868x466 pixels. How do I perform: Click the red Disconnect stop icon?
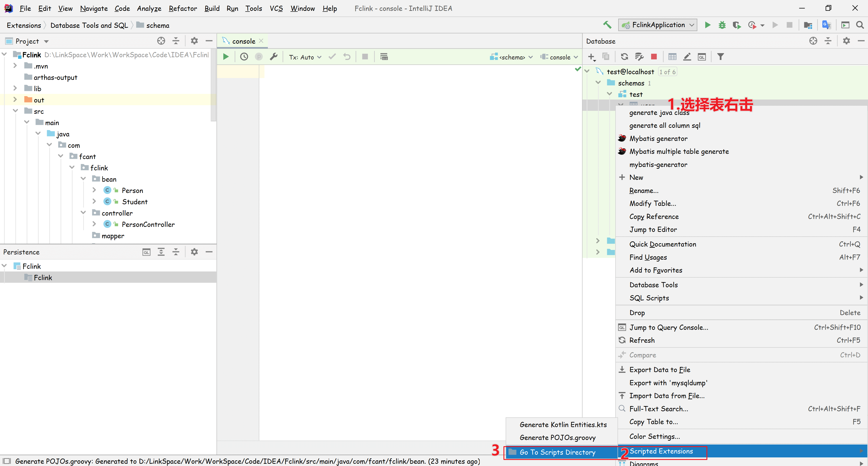(x=654, y=57)
